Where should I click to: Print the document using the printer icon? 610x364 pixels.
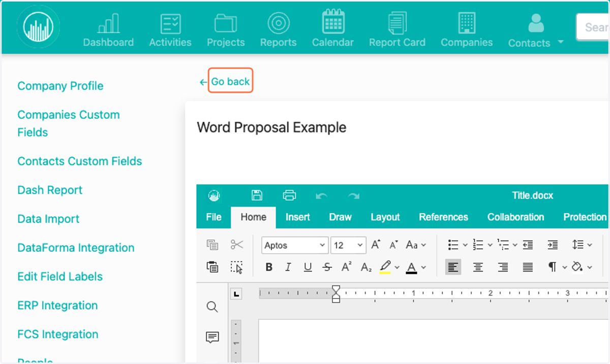pyautogui.click(x=289, y=195)
